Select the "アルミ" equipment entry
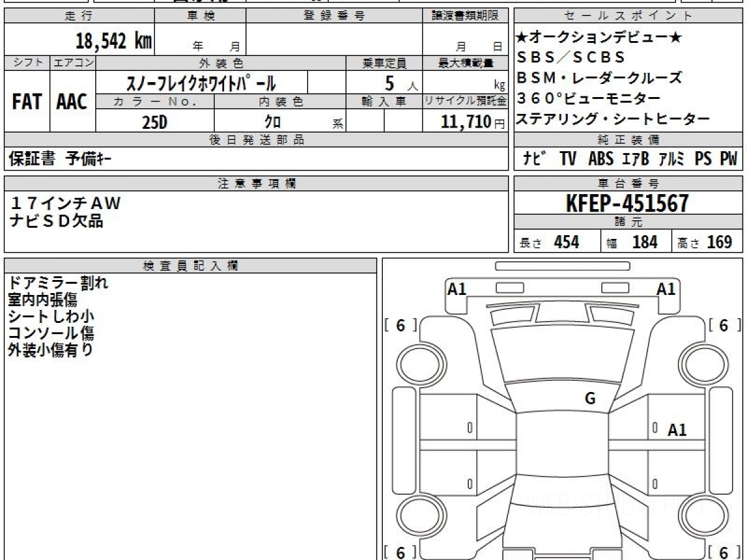This screenshot has width=747, height=560. (x=672, y=159)
